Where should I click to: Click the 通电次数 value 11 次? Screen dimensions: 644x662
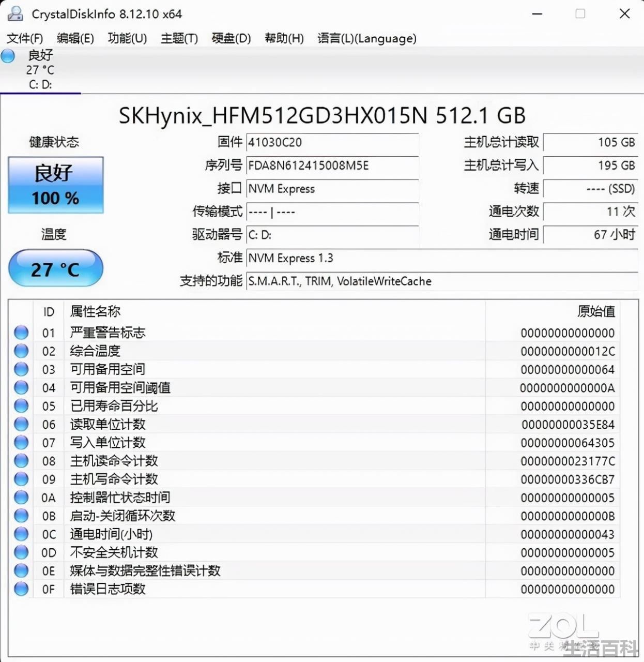point(591,212)
